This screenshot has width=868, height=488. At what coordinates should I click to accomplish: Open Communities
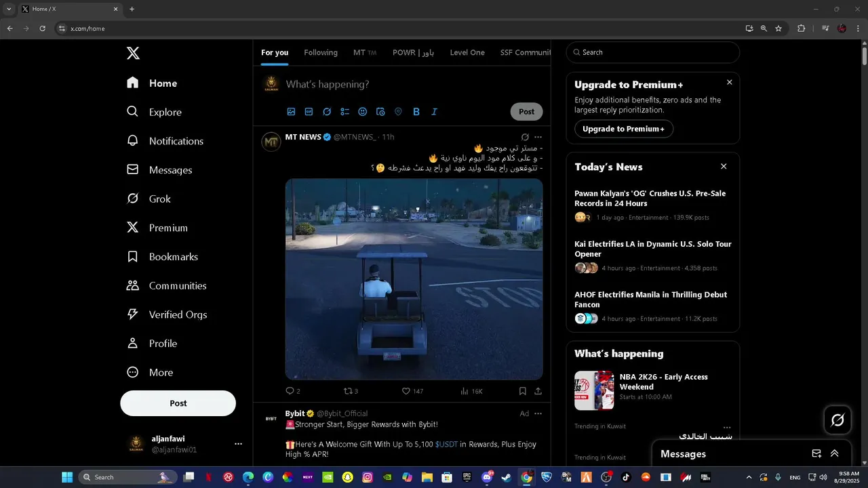[x=167, y=285]
